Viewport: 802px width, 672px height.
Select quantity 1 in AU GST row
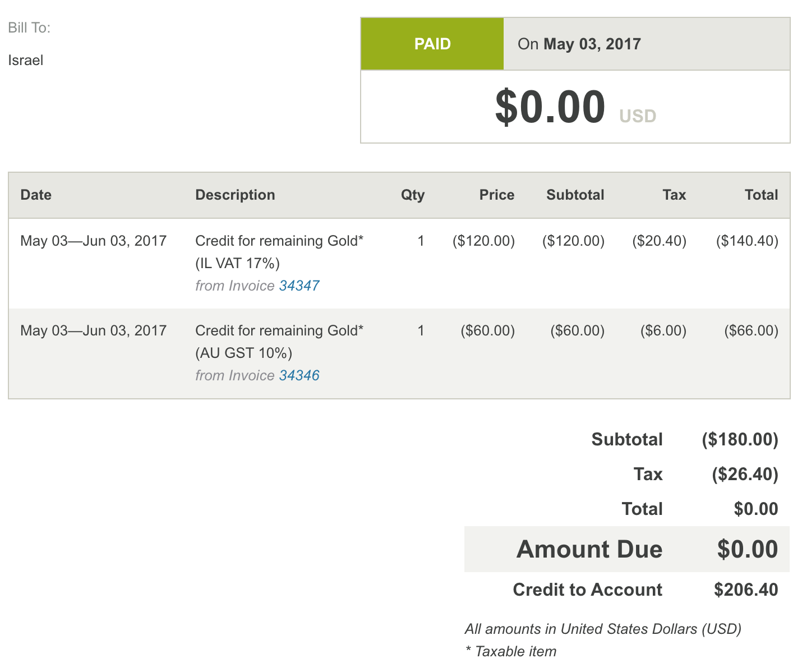pyautogui.click(x=421, y=330)
